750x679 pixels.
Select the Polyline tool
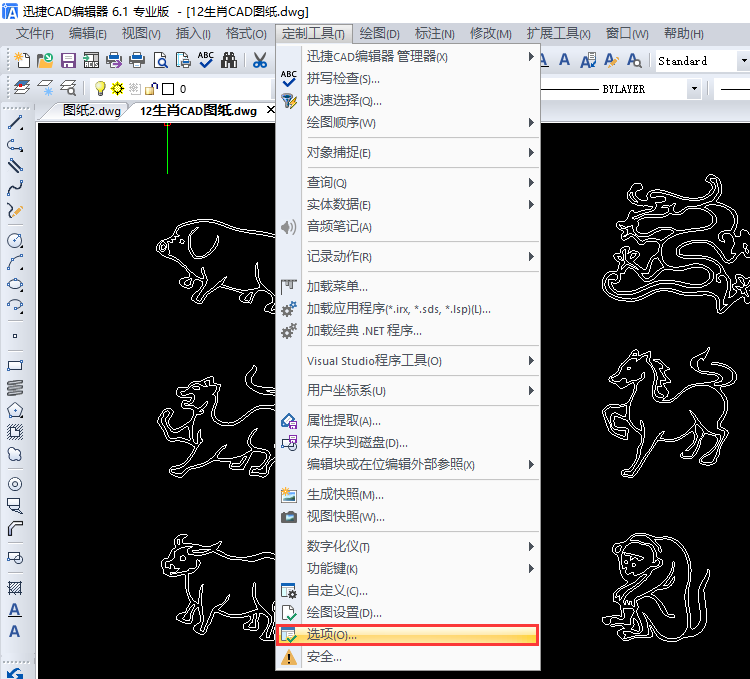point(15,145)
